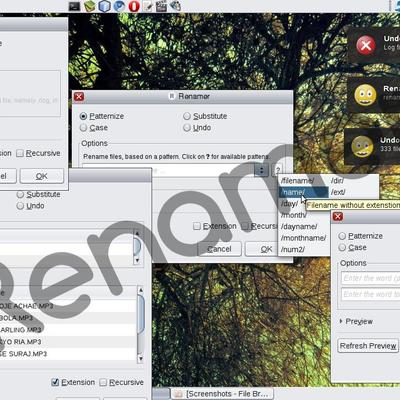
Task: Click the smiley icon in Ren notification
Action: [365, 95]
